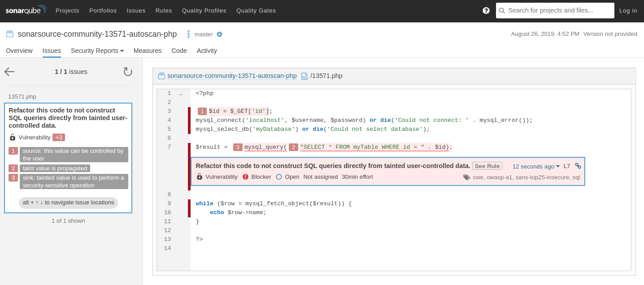Click the plus icon next to master branch

pyautogui.click(x=219, y=35)
